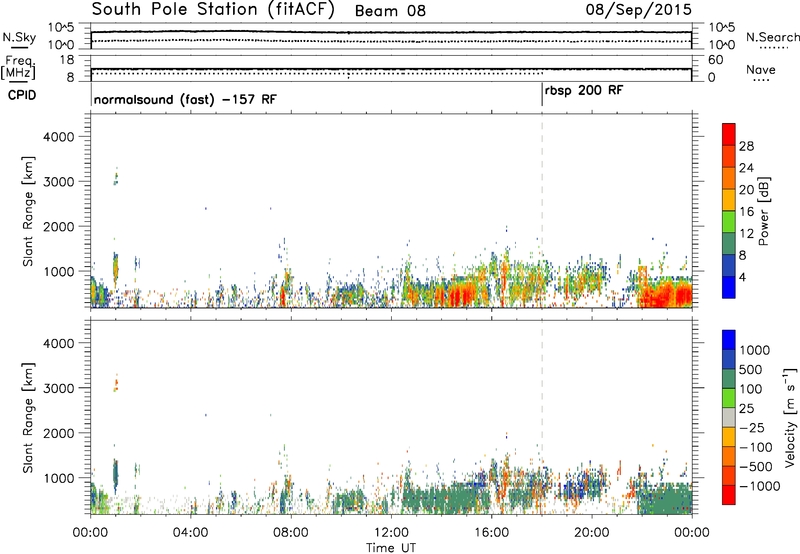Viewport: 800px width, 554px height.
Task: Click the 3000 tick label in velocity panel
Action: [59, 388]
